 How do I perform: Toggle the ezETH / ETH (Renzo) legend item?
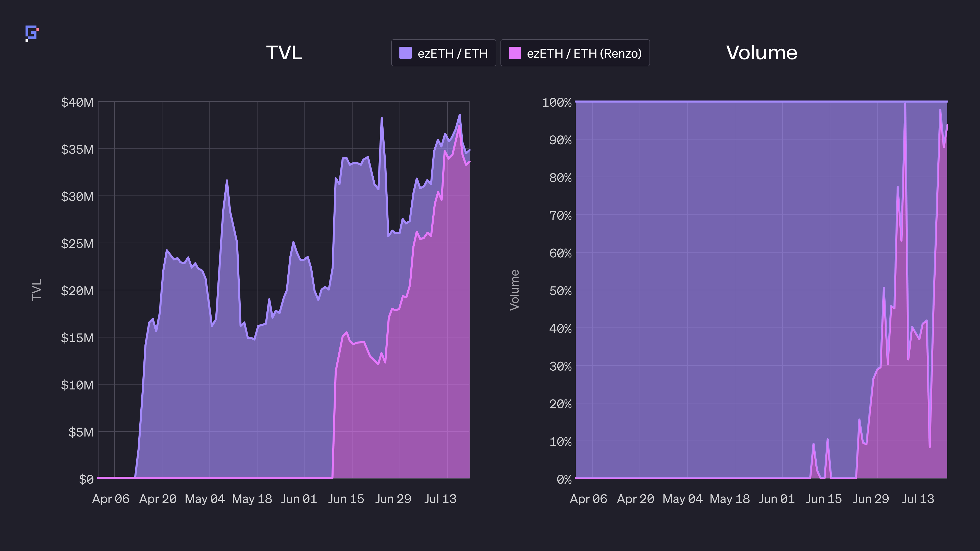click(x=575, y=53)
